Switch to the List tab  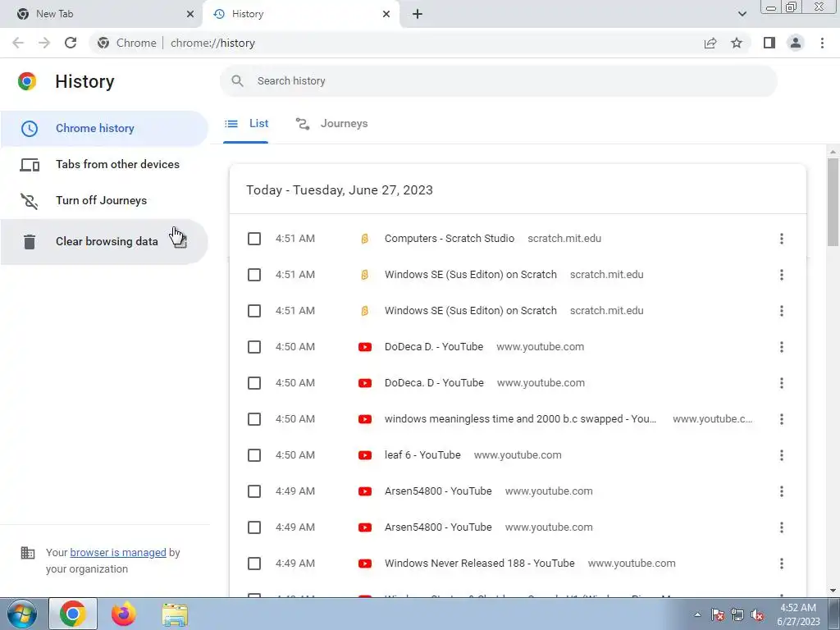click(x=246, y=124)
